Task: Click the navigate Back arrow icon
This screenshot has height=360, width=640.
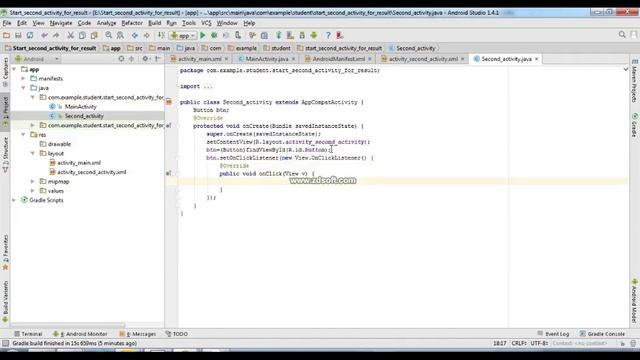Action: tap(135, 36)
